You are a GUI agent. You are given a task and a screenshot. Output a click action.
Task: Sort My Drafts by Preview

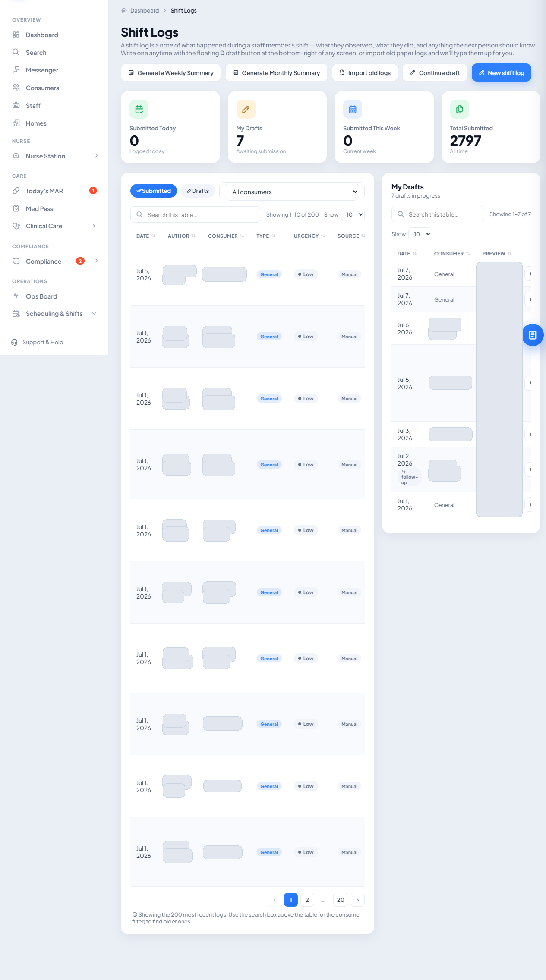(x=497, y=254)
